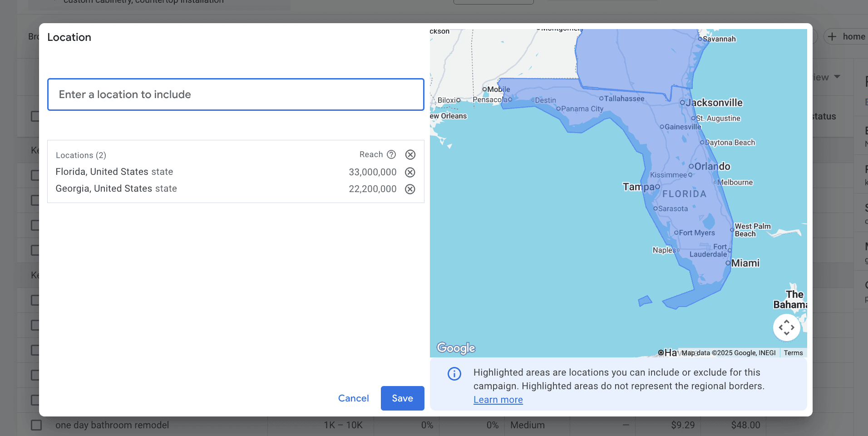The width and height of the screenshot is (868, 436).
Task: Click Miami label on the map
Action: (745, 263)
